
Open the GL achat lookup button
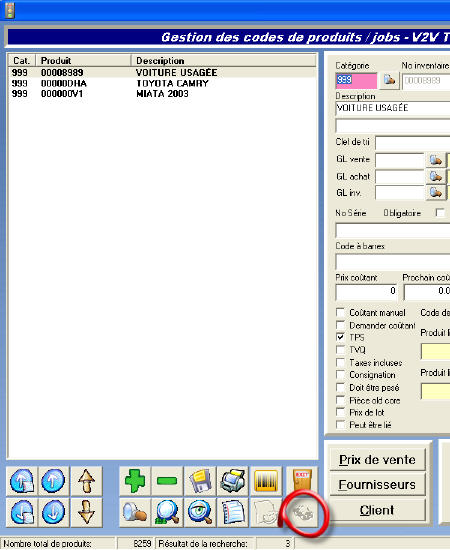click(x=435, y=176)
